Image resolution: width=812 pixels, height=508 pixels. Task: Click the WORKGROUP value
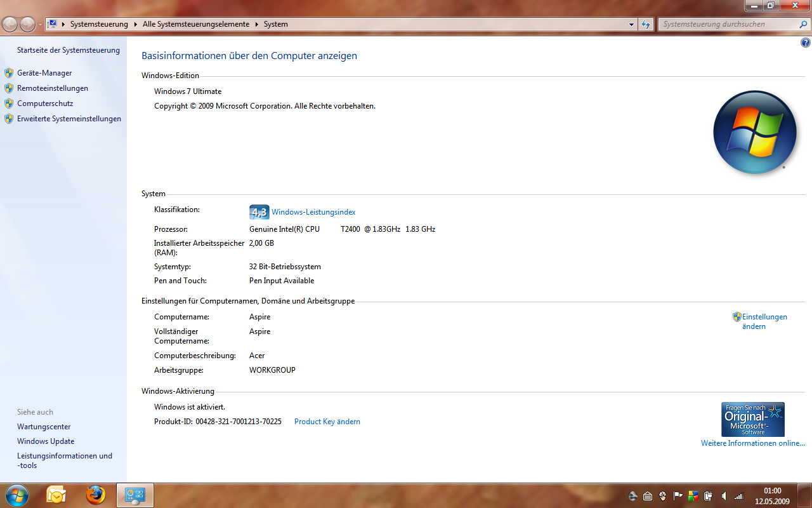[x=272, y=370]
